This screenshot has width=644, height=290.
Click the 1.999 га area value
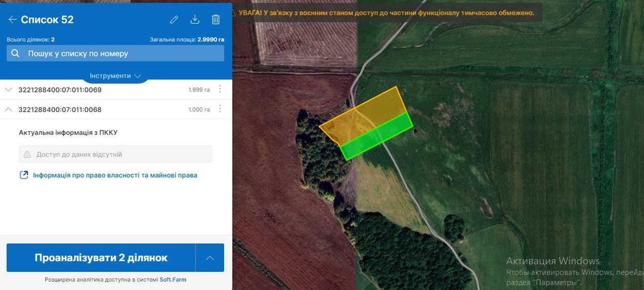tap(199, 90)
